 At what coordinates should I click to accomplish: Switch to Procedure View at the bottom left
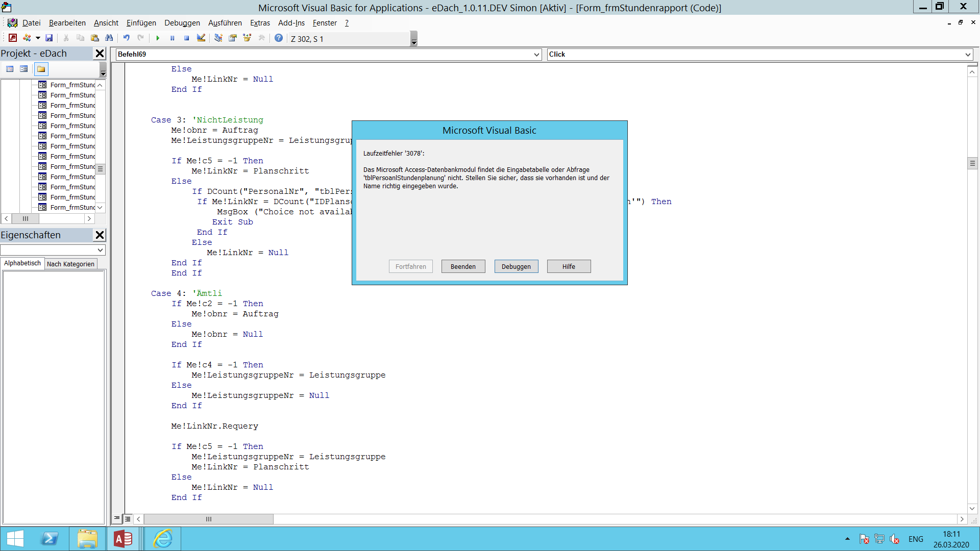tap(117, 519)
